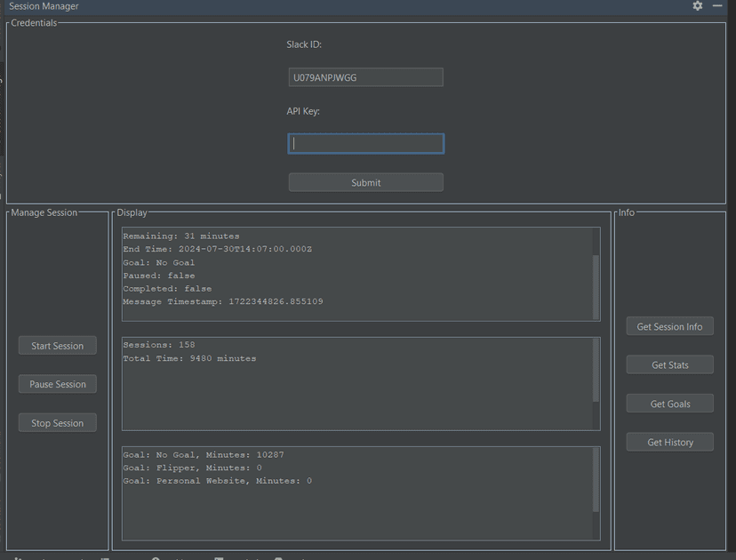Open the Session Manager gear settings
736x560 pixels.
tap(698, 6)
